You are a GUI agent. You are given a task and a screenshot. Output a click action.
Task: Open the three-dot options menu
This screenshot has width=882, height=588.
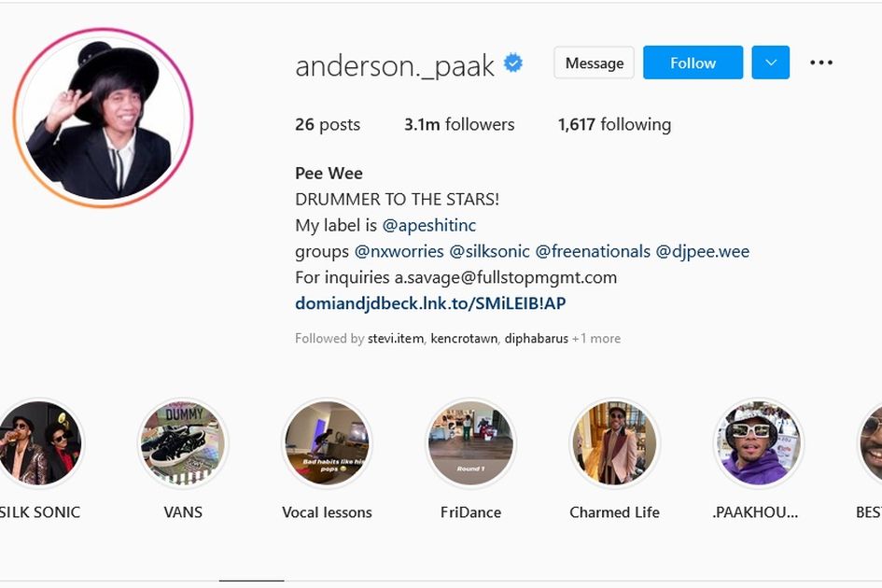tap(821, 63)
